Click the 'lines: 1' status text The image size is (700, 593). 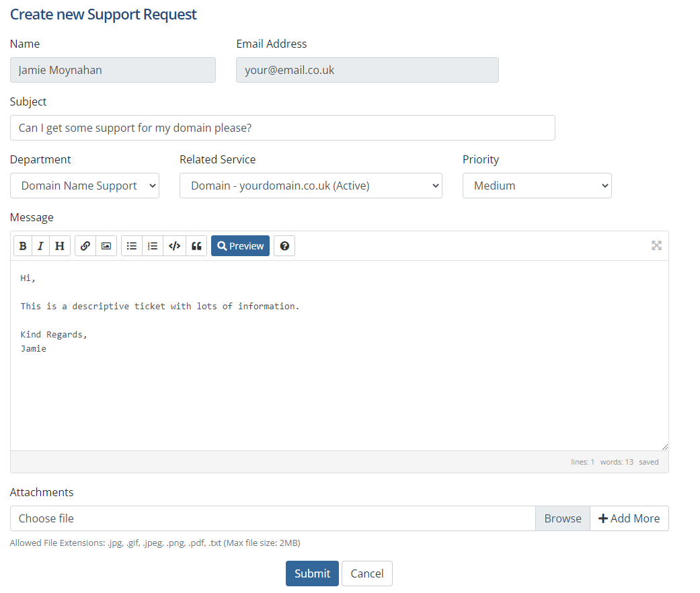click(582, 462)
